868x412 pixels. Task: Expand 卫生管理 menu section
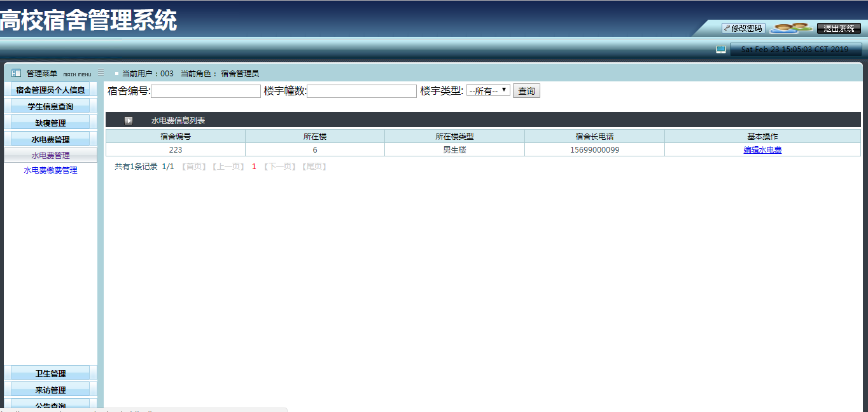50,373
